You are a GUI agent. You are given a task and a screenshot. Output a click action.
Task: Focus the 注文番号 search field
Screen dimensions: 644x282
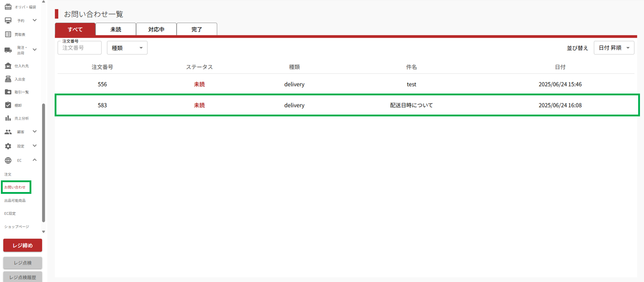pos(79,48)
